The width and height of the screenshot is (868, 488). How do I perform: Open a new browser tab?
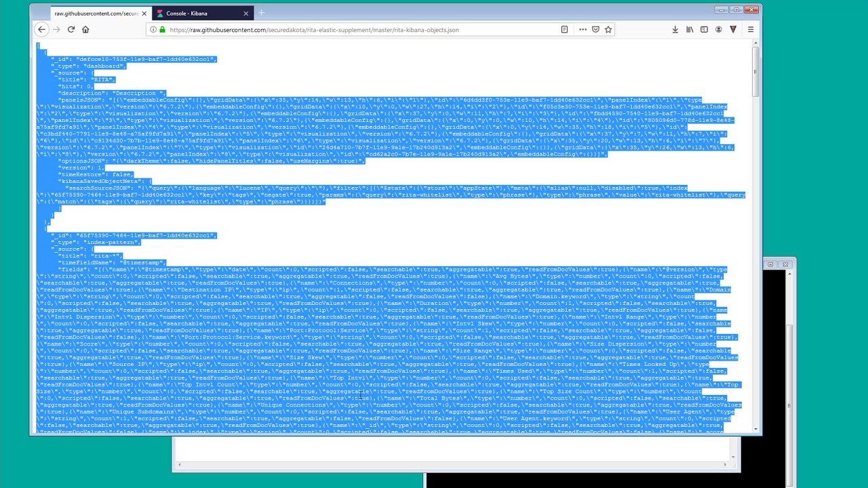click(261, 13)
